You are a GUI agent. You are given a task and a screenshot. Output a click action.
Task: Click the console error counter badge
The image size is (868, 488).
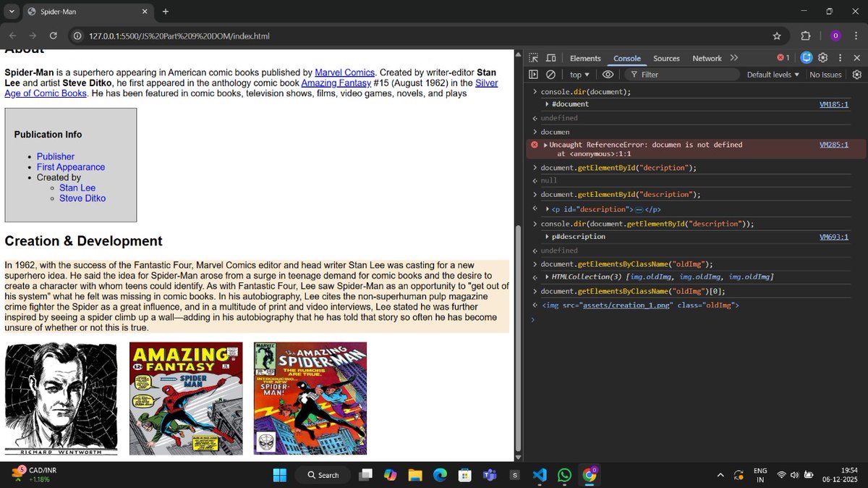782,57
